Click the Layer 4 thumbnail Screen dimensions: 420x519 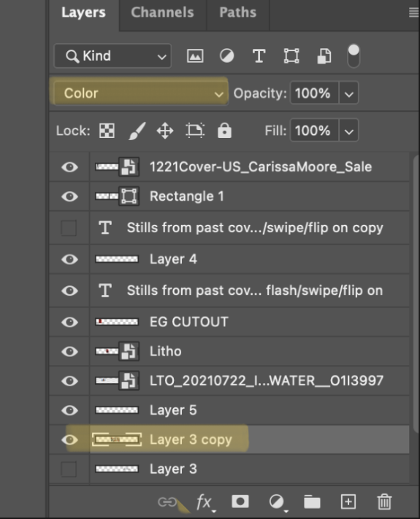(x=117, y=259)
